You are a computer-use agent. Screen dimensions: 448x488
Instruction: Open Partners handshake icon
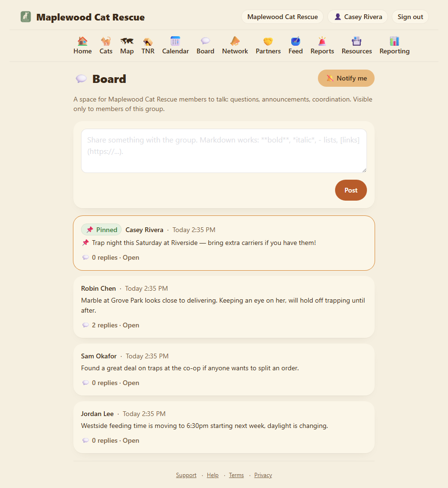(268, 41)
